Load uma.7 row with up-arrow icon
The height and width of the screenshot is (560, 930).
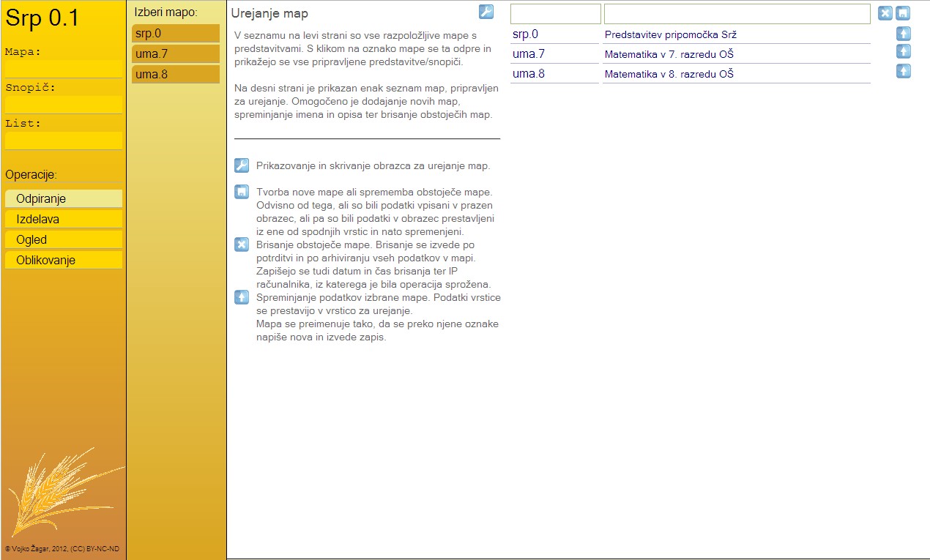(904, 51)
